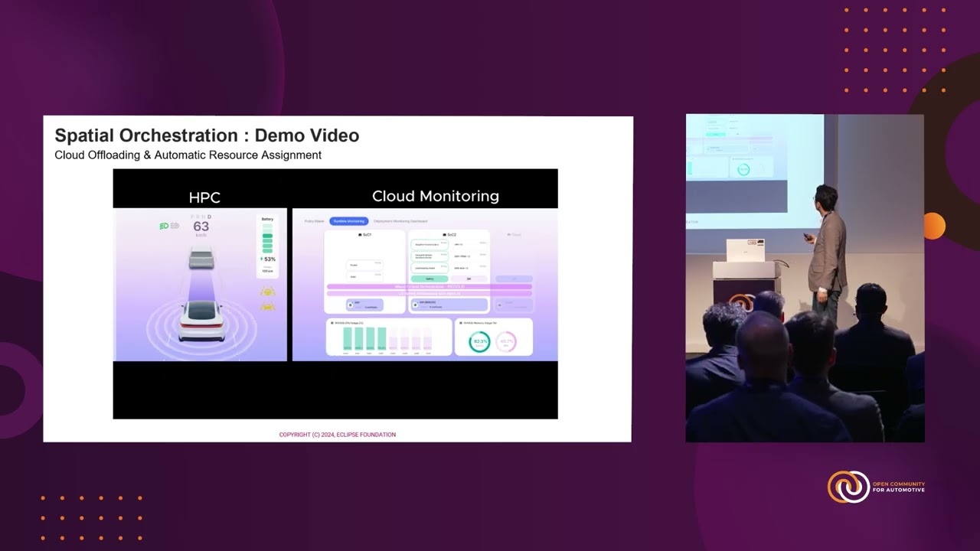Click the gray lead vehicle ahead
This screenshot has width=980, height=551.
pyautogui.click(x=201, y=257)
